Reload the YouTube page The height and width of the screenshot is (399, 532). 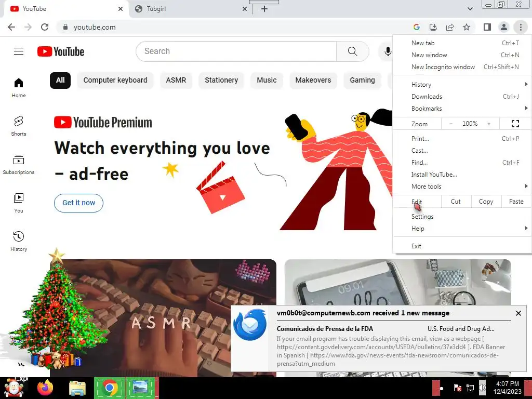(x=45, y=27)
